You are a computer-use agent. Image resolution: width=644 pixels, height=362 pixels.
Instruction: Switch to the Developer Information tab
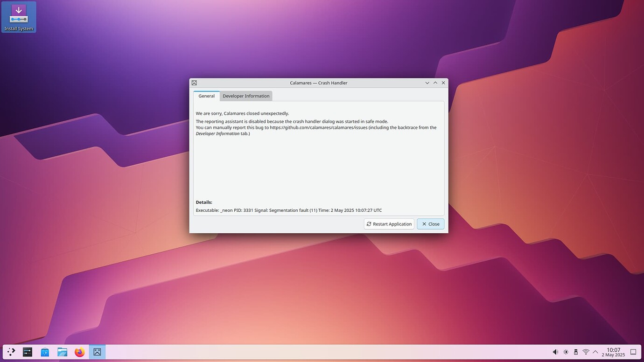[246, 96]
